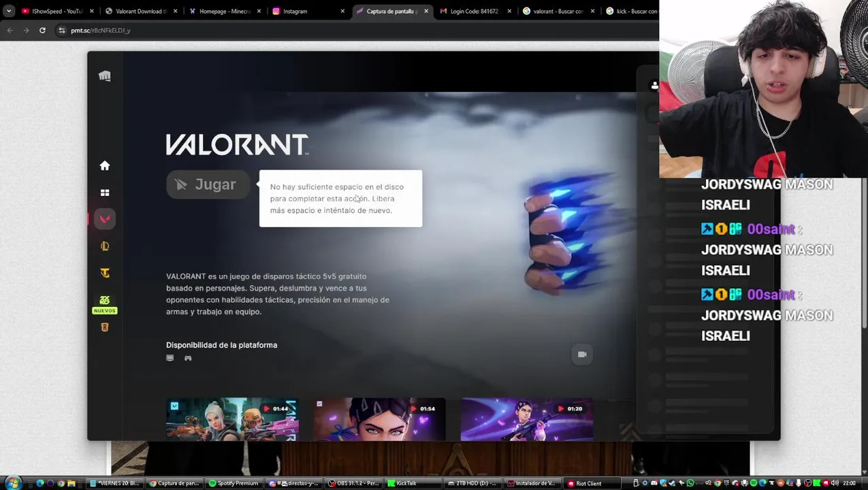Close the Instagram tab
The width and height of the screenshot is (868, 490).
(342, 11)
